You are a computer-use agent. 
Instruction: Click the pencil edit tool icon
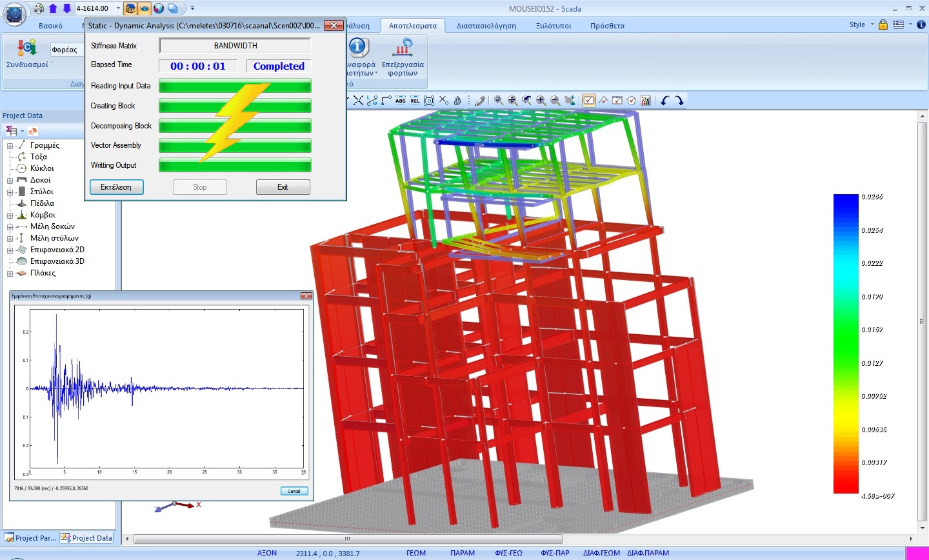(479, 101)
